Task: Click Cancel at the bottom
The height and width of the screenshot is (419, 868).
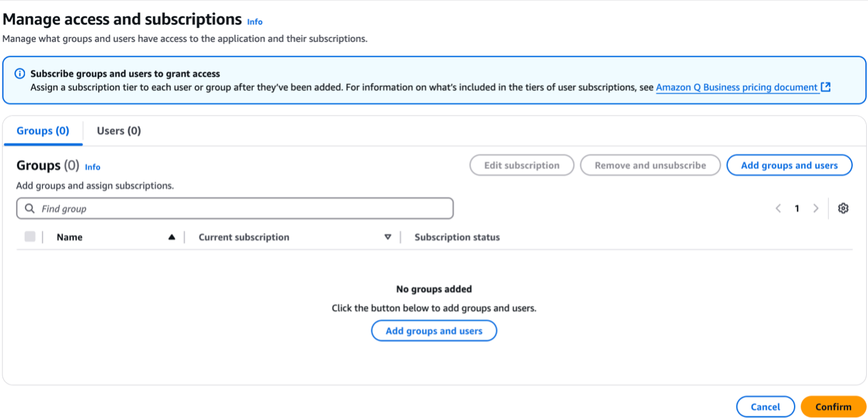Action: click(x=765, y=406)
